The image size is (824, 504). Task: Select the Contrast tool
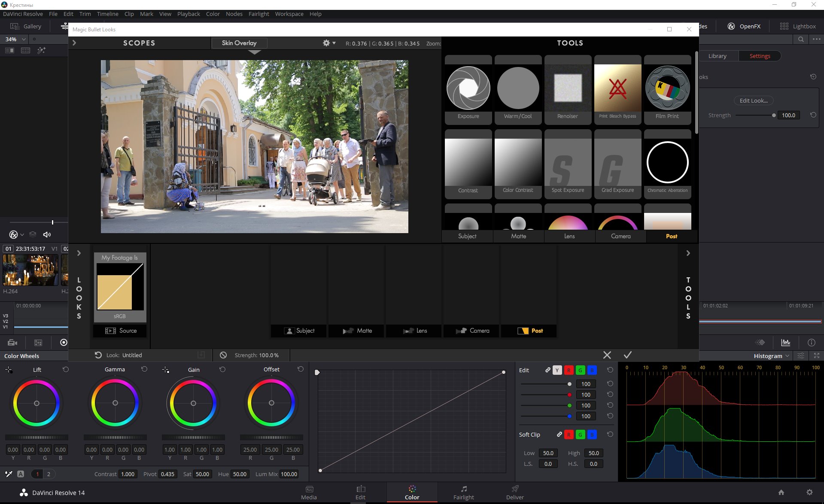coord(468,164)
